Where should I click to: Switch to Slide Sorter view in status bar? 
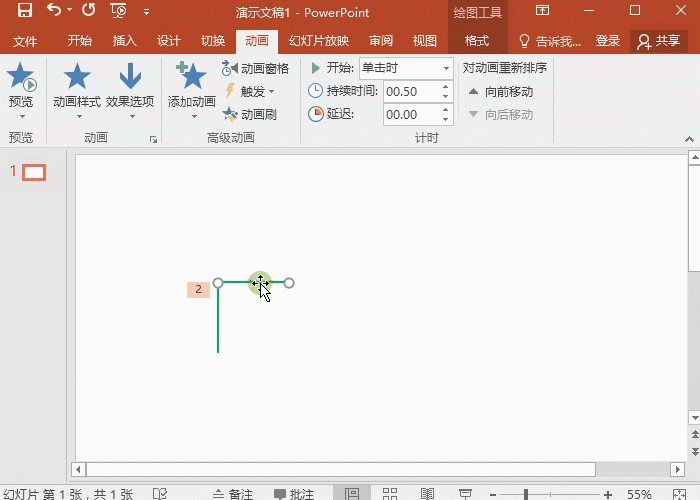[390, 494]
